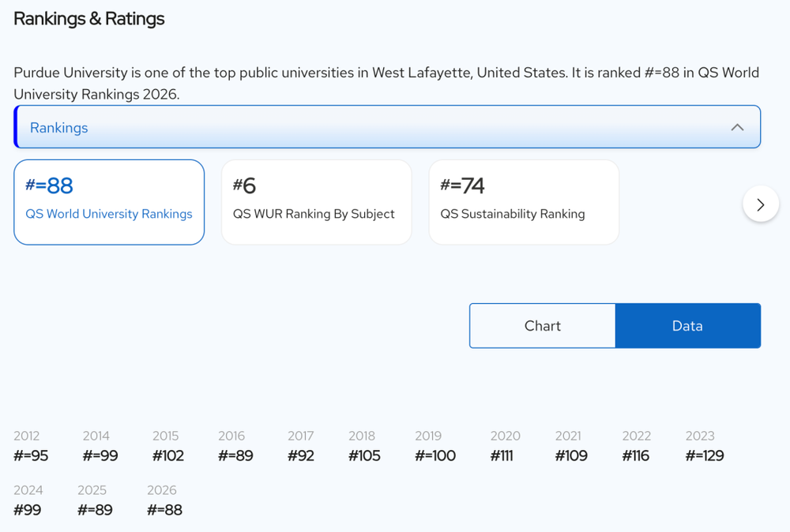Click the Rankings & Ratings heading
Image resolution: width=790 pixels, height=532 pixels.
[89, 19]
